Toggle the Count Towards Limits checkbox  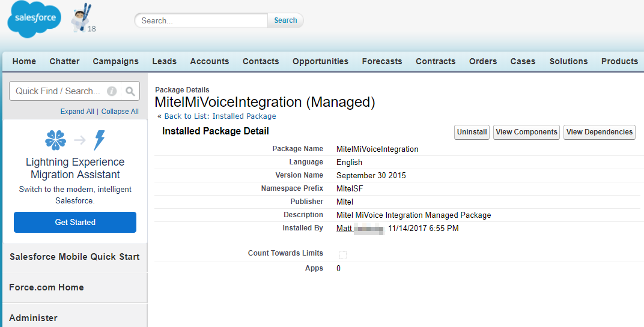click(343, 255)
